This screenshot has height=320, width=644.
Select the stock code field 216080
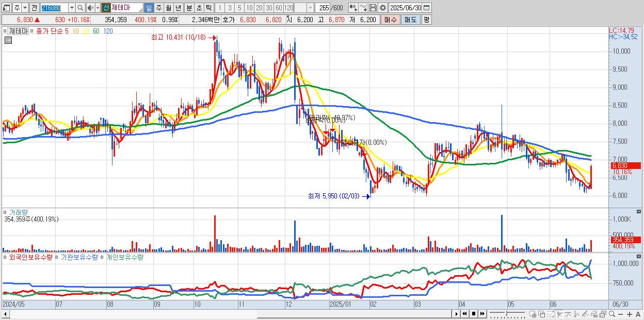54,8
